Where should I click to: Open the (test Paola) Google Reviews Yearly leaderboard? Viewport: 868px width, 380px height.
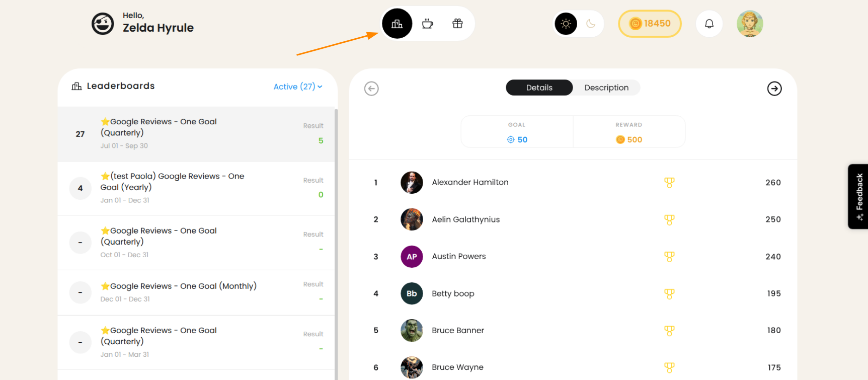pyautogui.click(x=196, y=188)
